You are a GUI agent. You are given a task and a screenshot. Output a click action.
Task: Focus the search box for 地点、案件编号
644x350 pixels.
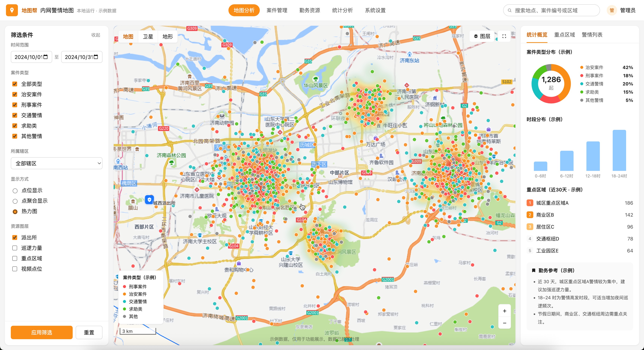point(551,10)
